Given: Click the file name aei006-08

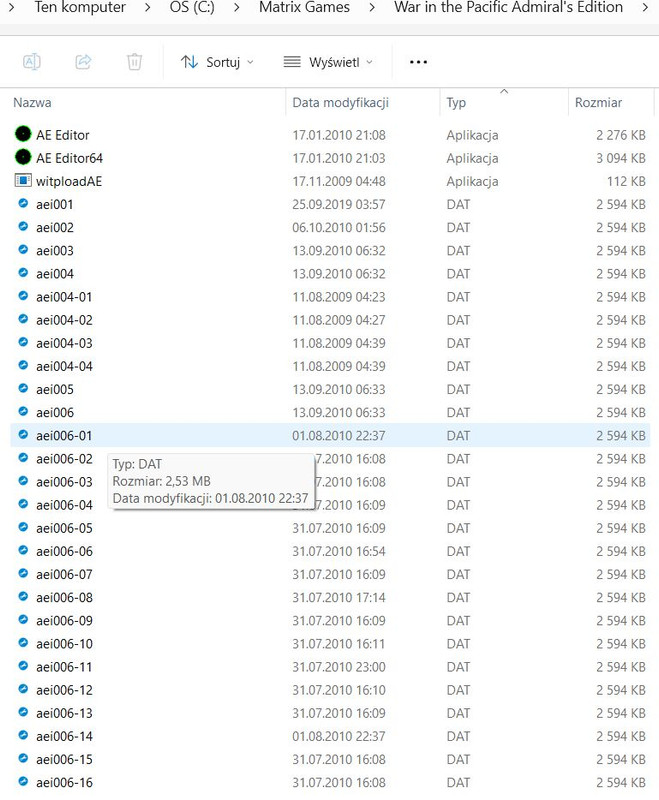Looking at the screenshot, I should tap(64, 597).
